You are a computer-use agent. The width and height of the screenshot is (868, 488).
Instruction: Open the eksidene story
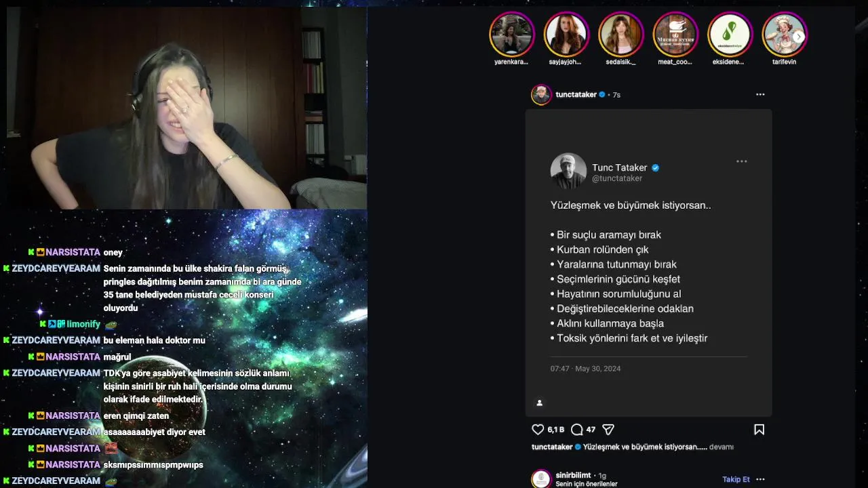click(730, 35)
